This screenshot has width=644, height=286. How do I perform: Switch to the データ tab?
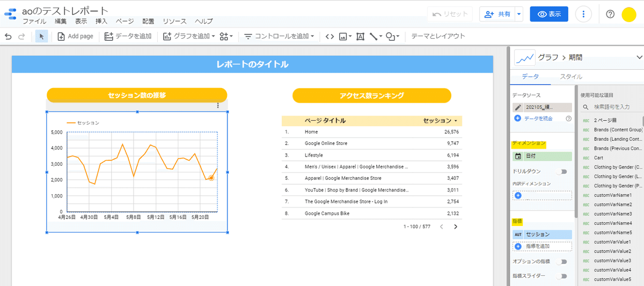pyautogui.click(x=530, y=77)
